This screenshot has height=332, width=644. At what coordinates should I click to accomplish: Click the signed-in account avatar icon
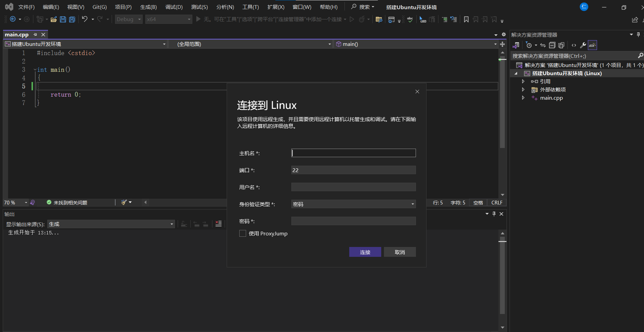(584, 7)
